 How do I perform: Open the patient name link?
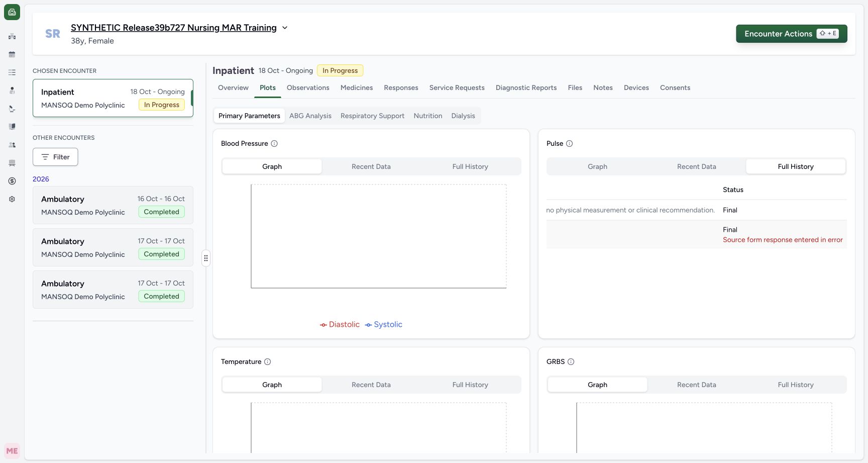[x=174, y=28]
